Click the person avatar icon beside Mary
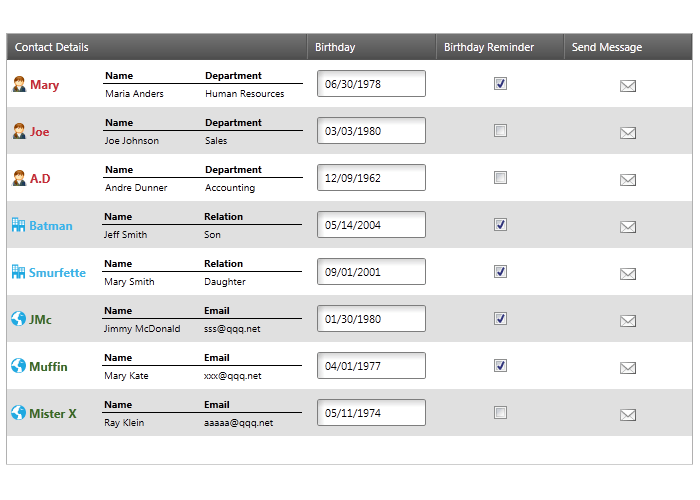The height and width of the screenshot is (500, 700). pyautogui.click(x=18, y=84)
